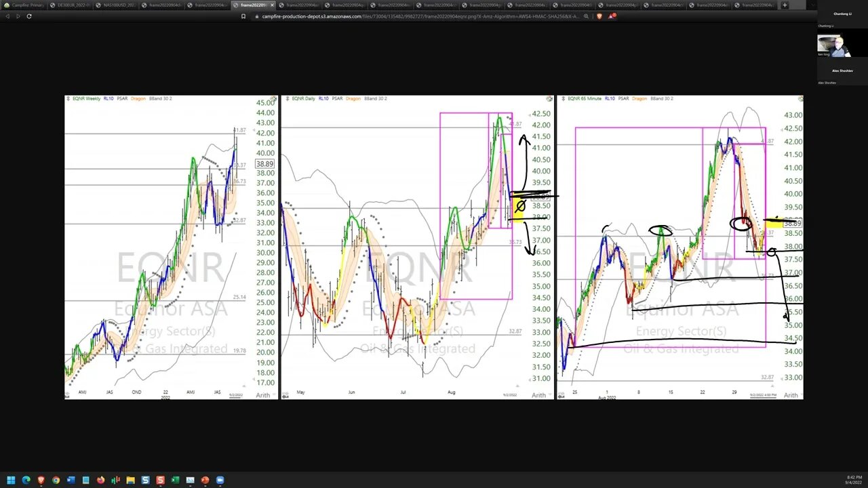Open PowerPoint from the taskbar

coord(205,480)
